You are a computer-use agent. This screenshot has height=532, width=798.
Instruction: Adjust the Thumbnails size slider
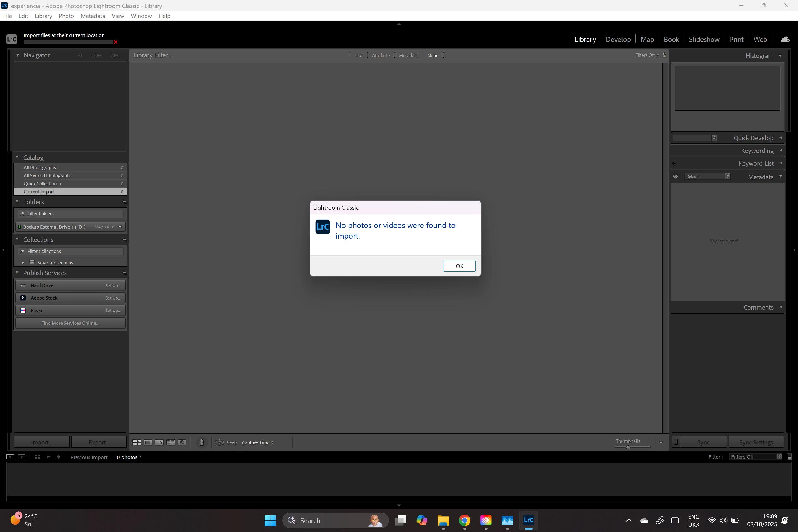628,447
